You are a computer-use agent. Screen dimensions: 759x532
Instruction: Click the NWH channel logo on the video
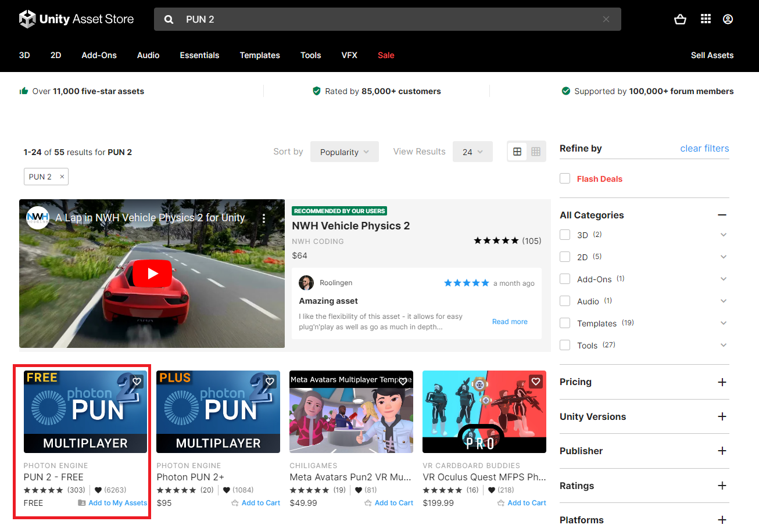(x=38, y=218)
